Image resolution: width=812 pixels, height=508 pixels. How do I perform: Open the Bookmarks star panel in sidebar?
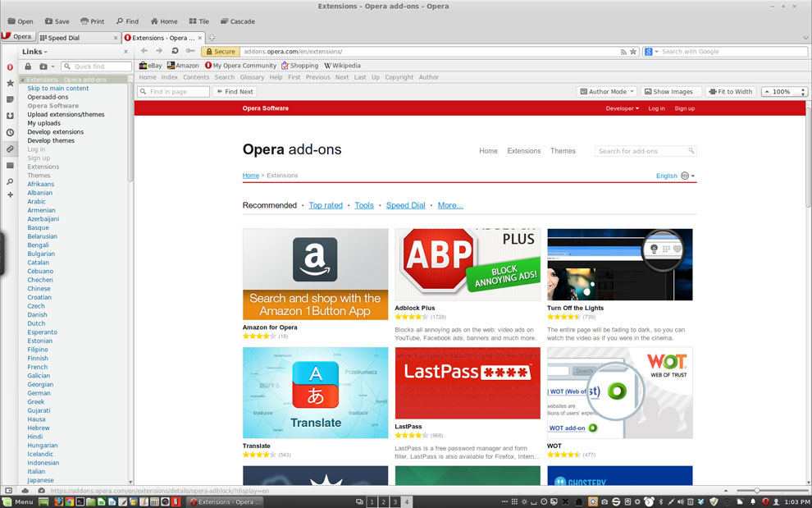click(x=10, y=83)
